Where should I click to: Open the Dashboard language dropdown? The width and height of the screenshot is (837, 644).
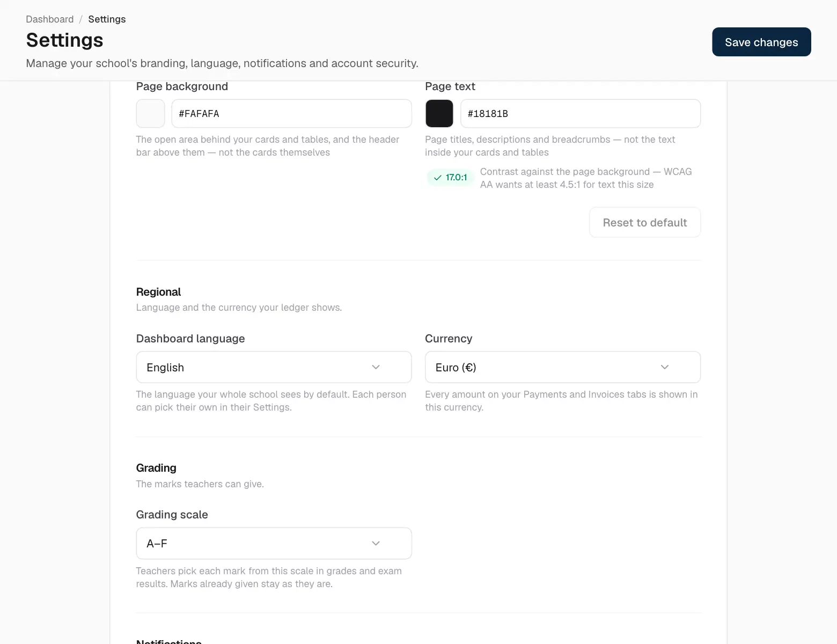pos(274,367)
